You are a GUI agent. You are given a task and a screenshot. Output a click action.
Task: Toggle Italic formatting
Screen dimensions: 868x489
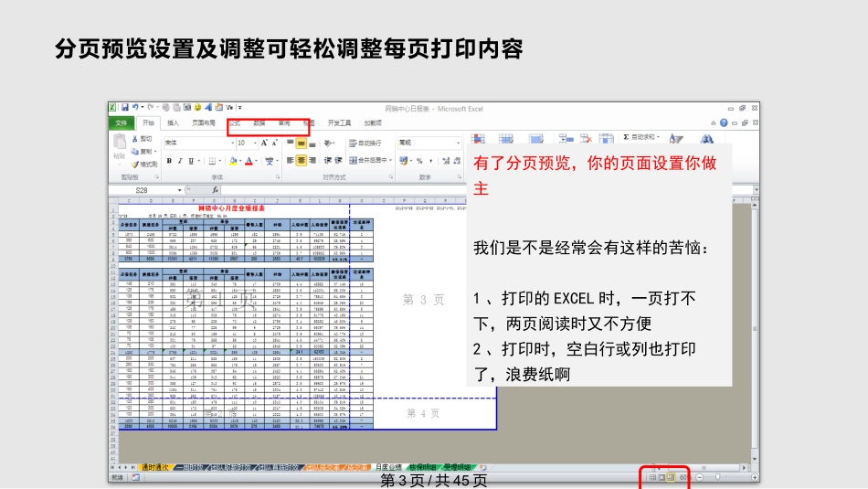tap(180, 161)
